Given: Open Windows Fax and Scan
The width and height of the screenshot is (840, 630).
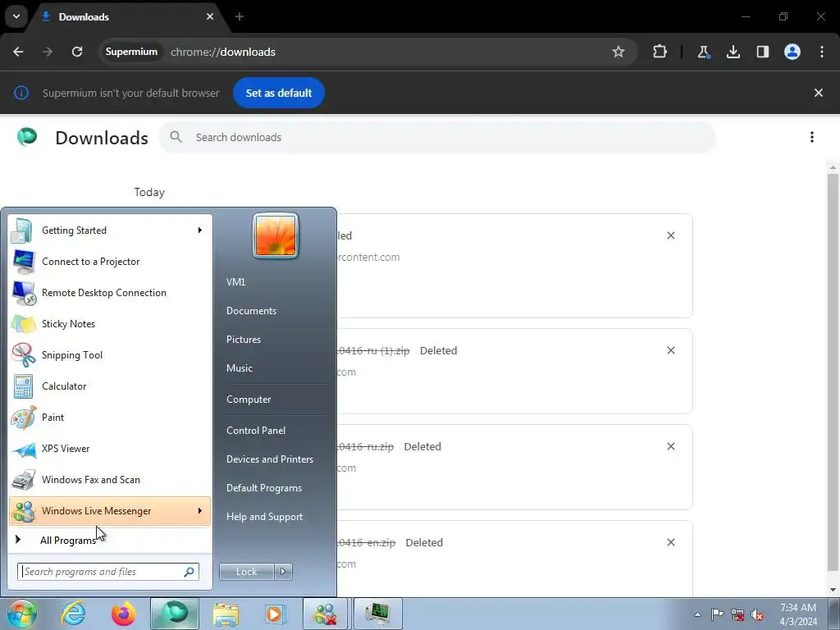Looking at the screenshot, I should coord(109,479).
